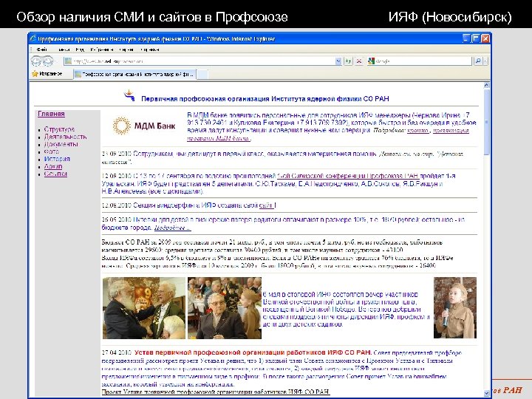532x399 pixels.
Task: Follow the Сибирской конференции Профсоюза РАН link
Action: [x=348, y=176]
